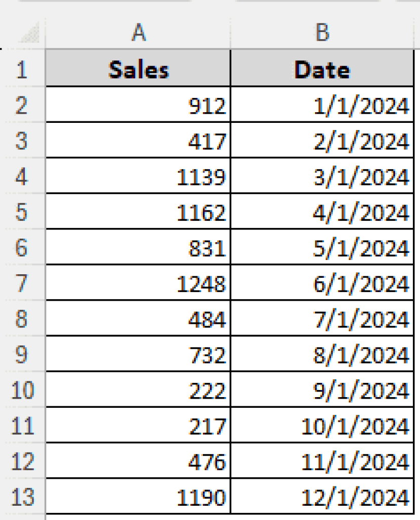This screenshot has width=420, height=520.
Task: Click the date 8/1/2024 cell
Action: point(323,354)
